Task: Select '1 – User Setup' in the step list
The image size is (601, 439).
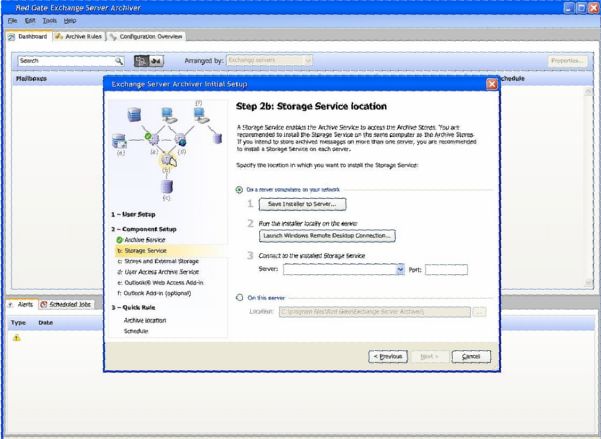Action: tap(133, 214)
